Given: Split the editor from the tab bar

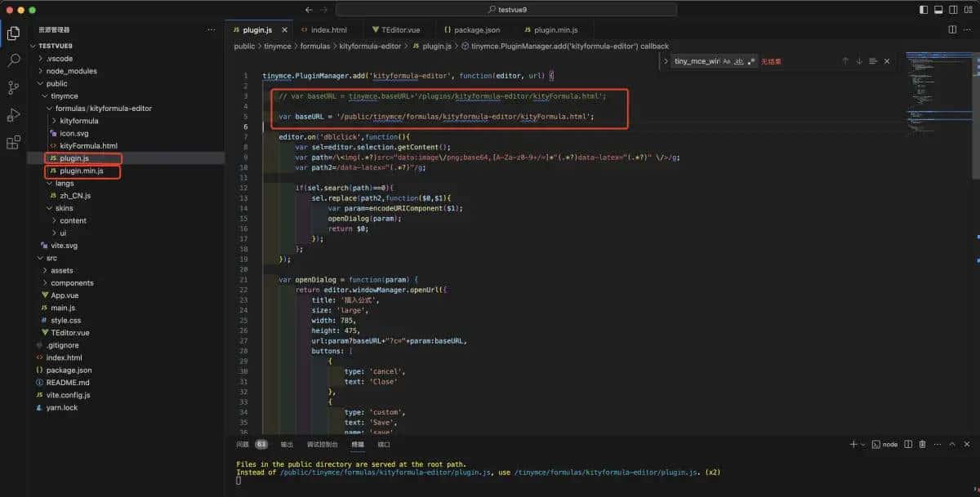Looking at the screenshot, I should click(x=951, y=28).
